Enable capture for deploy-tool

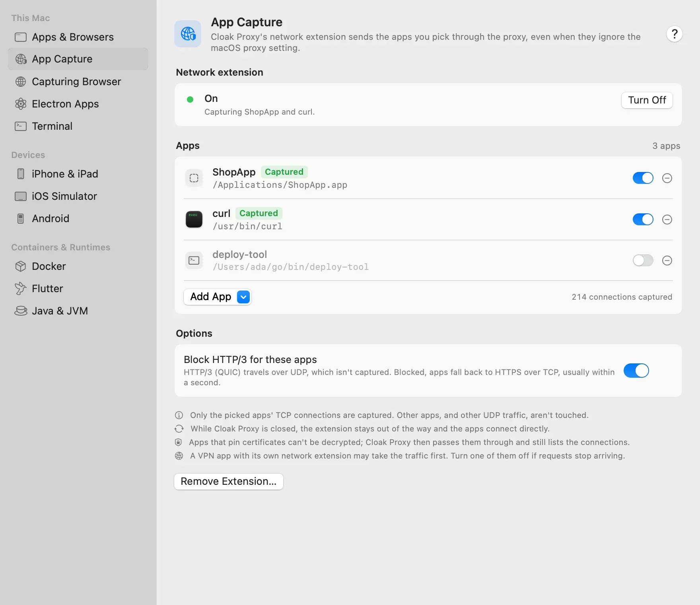coord(643,260)
